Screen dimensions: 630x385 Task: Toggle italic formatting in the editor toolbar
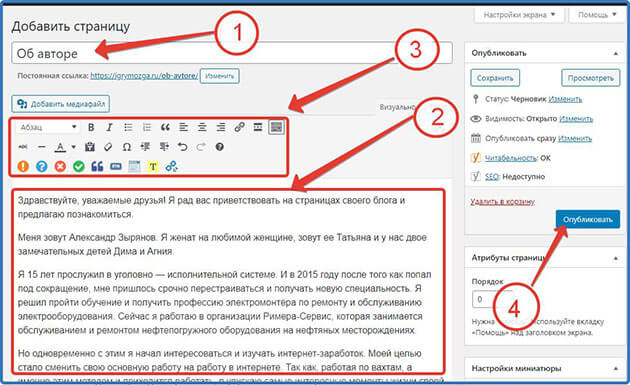[x=109, y=127]
